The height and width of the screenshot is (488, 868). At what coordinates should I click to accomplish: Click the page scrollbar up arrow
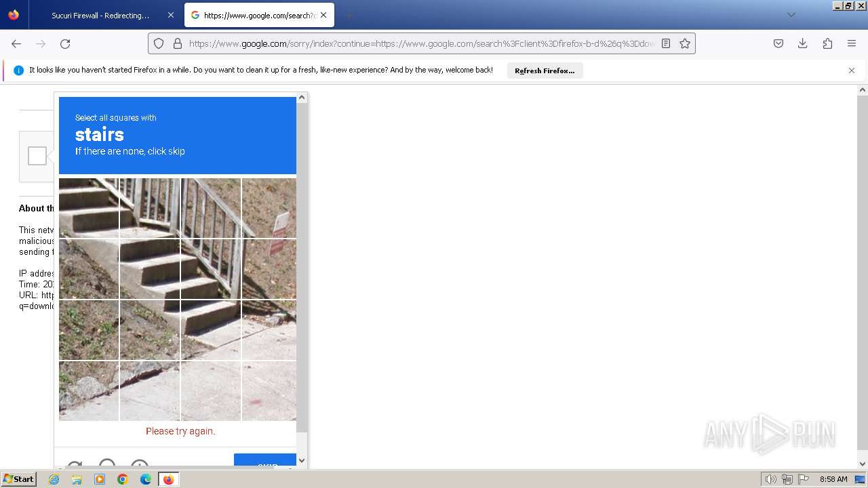click(863, 89)
